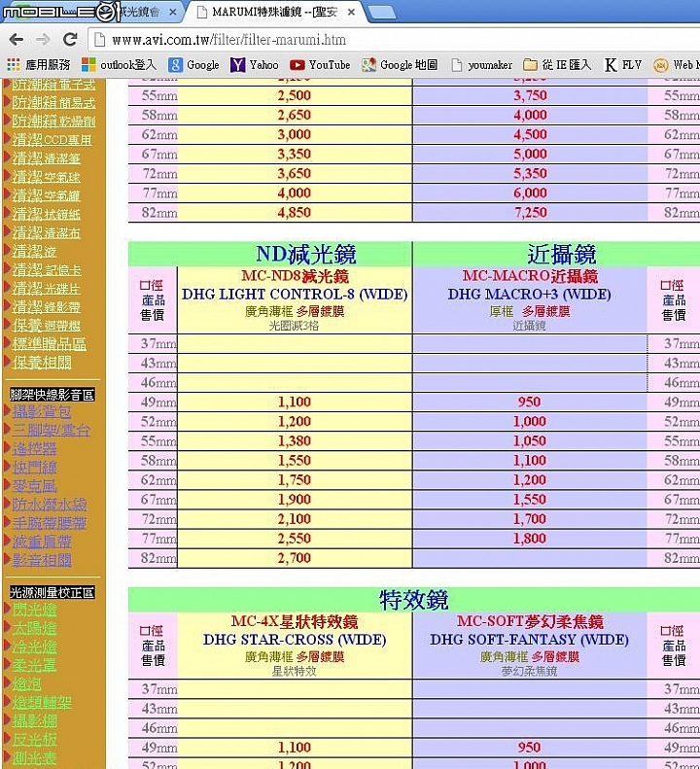The image size is (700, 769).
Task: Open the 從 IE 匯入 bookmarks folder
Action: [x=557, y=65]
